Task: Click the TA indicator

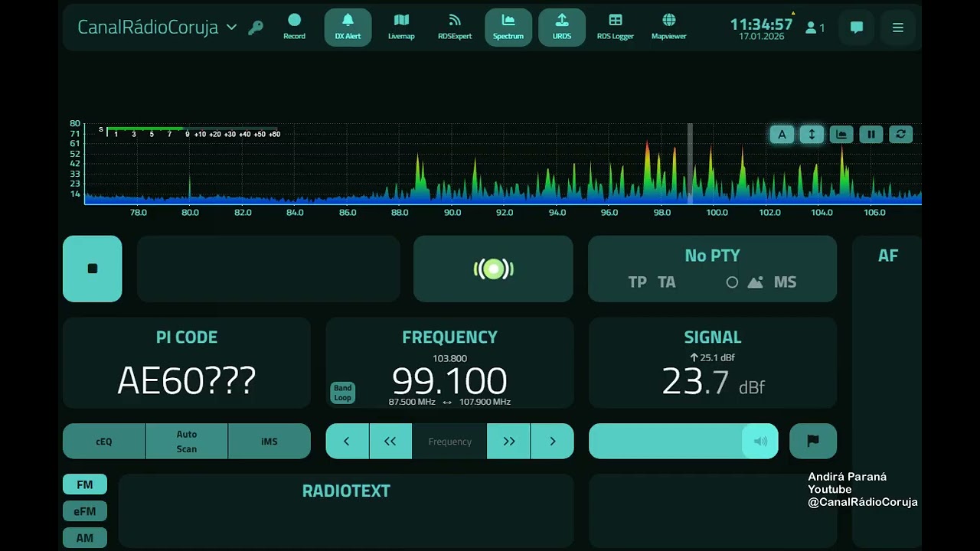Action: (x=667, y=282)
